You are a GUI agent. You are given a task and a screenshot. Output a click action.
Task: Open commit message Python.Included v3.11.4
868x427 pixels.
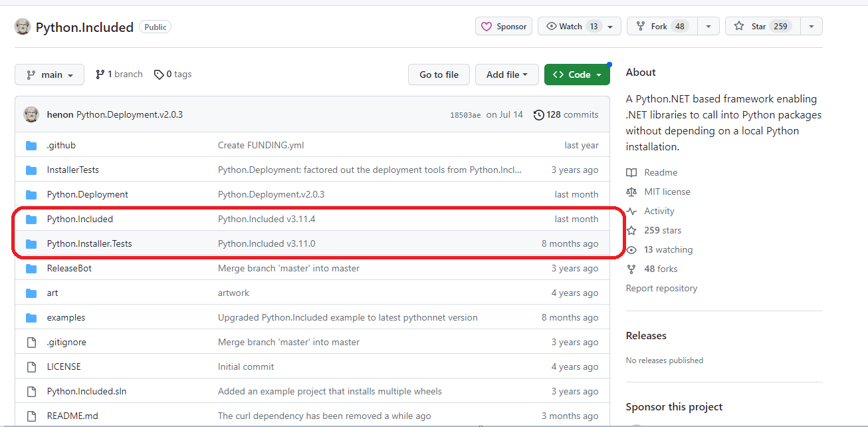[267, 219]
